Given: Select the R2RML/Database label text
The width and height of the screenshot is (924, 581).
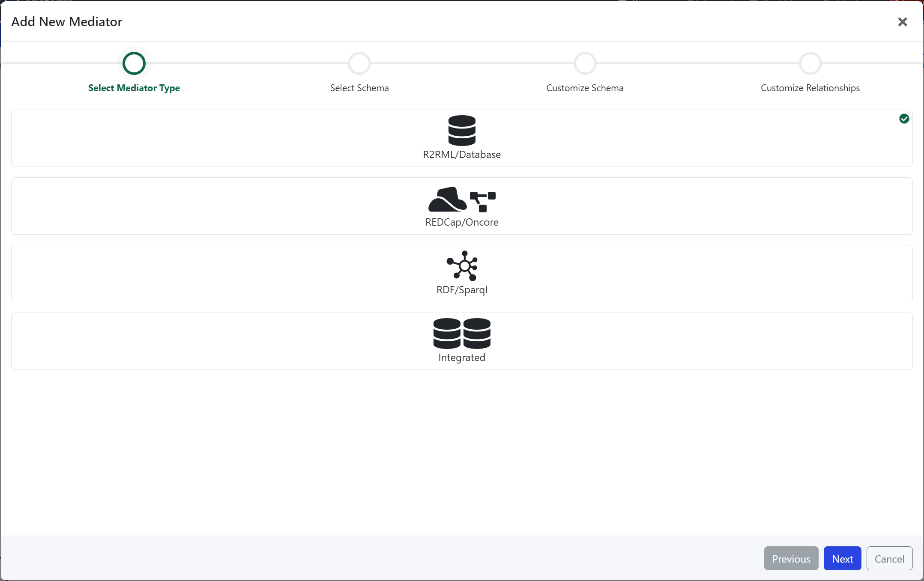Looking at the screenshot, I should tap(462, 155).
